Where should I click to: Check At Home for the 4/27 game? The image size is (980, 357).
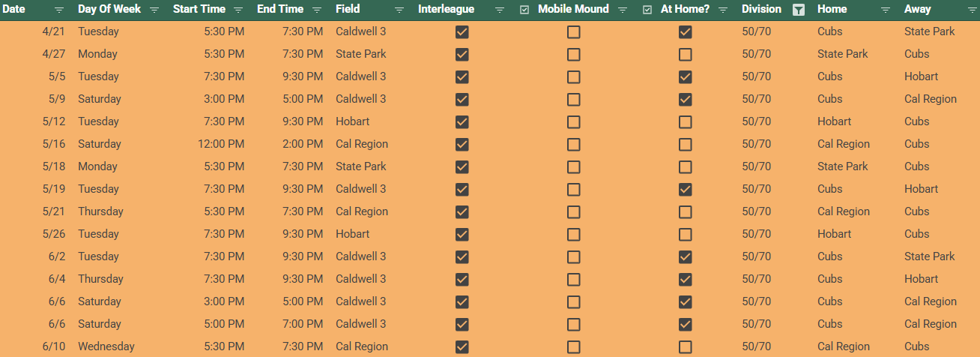point(685,55)
